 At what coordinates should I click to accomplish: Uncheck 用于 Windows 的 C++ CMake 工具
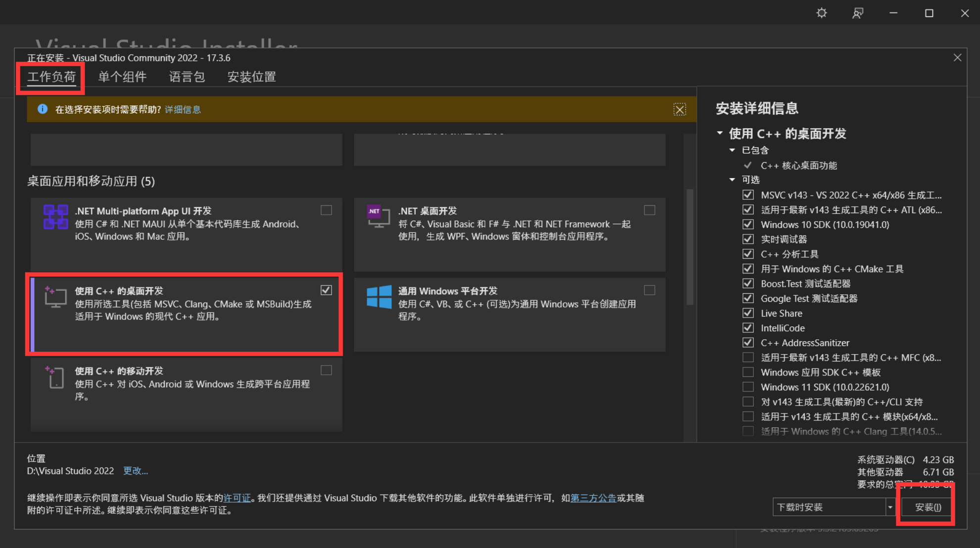coord(748,269)
